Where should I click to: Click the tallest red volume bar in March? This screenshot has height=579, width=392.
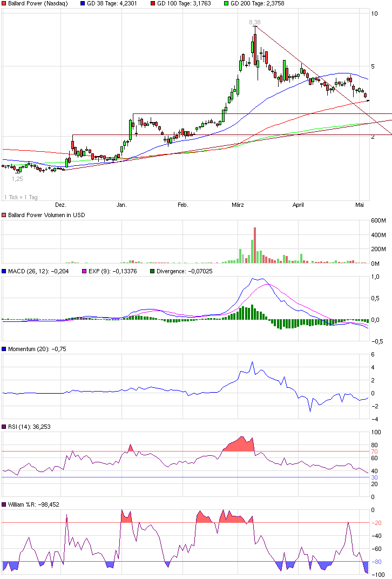[x=255, y=245]
